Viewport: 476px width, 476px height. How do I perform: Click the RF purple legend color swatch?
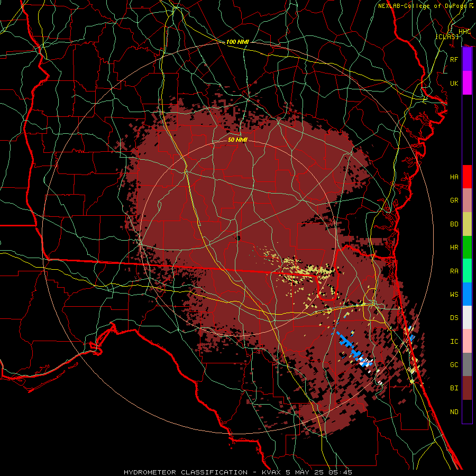tap(467, 59)
